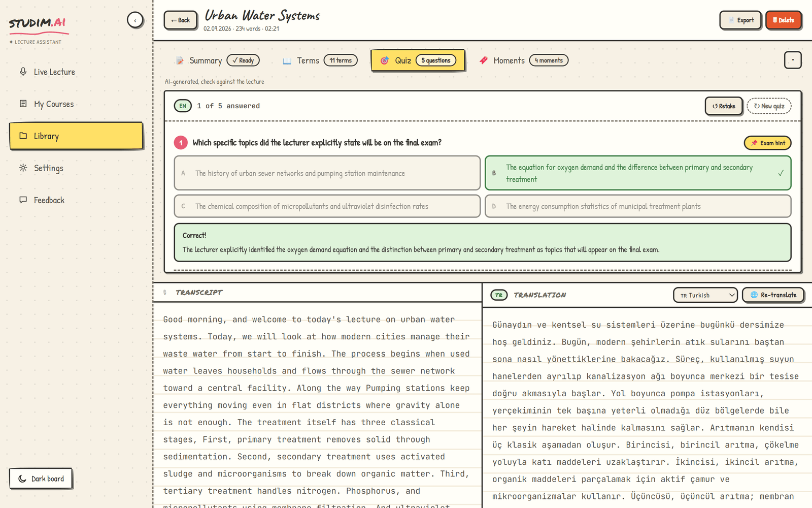Viewport: 812px width, 508px height.
Task: Click the '5 questions' badge
Action: 436,60
